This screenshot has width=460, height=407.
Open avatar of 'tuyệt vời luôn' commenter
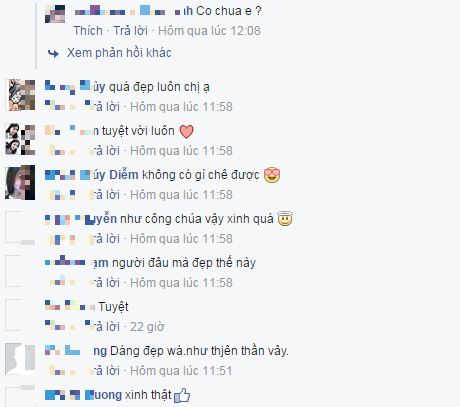point(20,139)
